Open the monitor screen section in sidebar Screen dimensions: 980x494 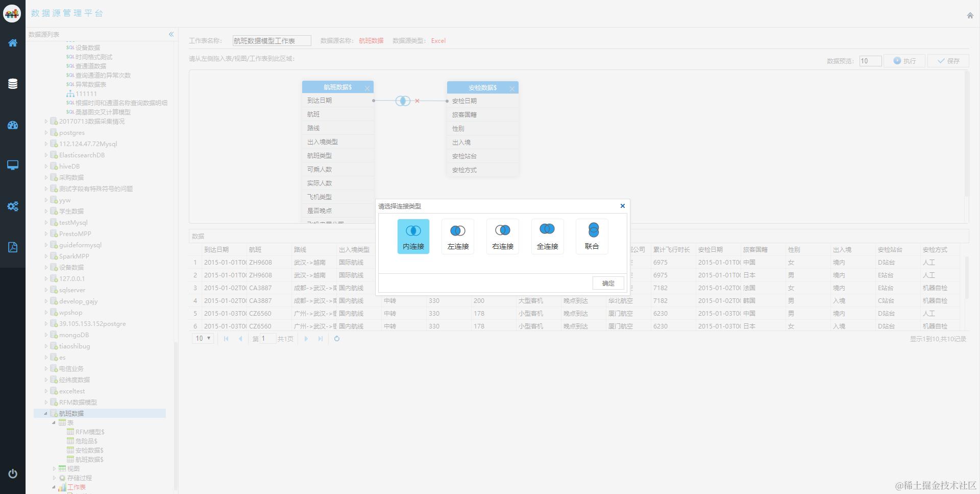(13, 165)
